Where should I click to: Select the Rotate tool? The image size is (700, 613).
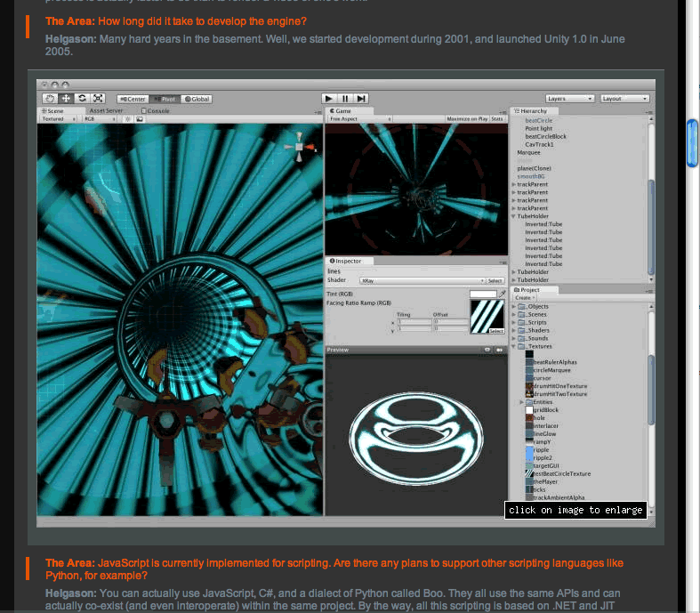pyautogui.click(x=82, y=99)
